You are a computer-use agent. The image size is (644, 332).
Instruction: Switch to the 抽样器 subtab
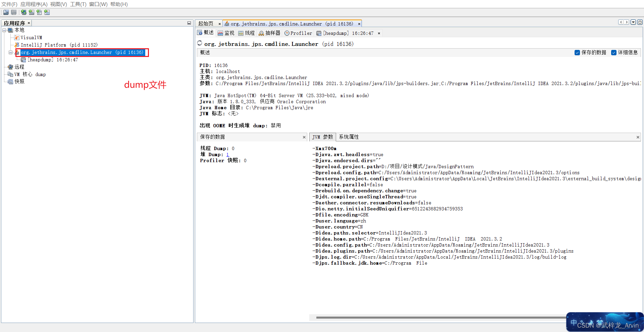tap(269, 33)
